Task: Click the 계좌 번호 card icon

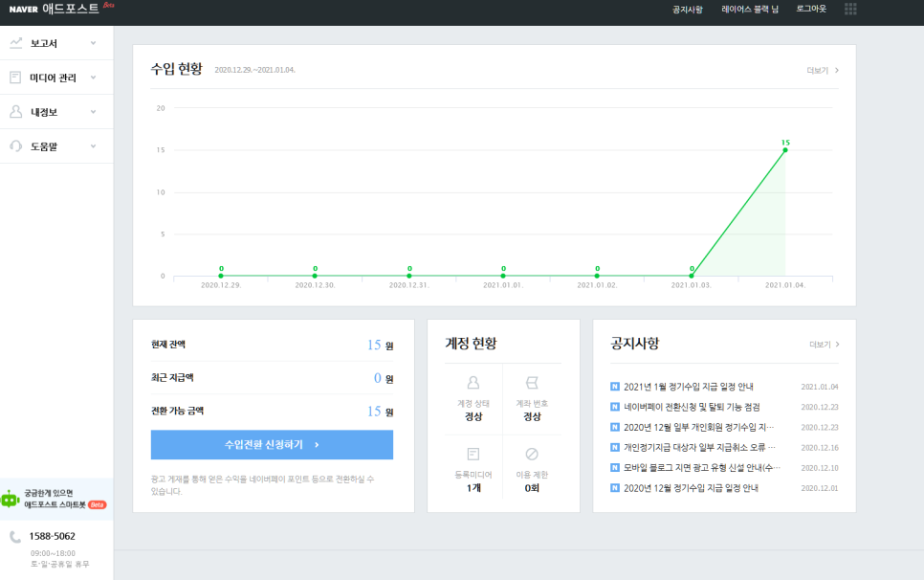Action: click(532, 383)
